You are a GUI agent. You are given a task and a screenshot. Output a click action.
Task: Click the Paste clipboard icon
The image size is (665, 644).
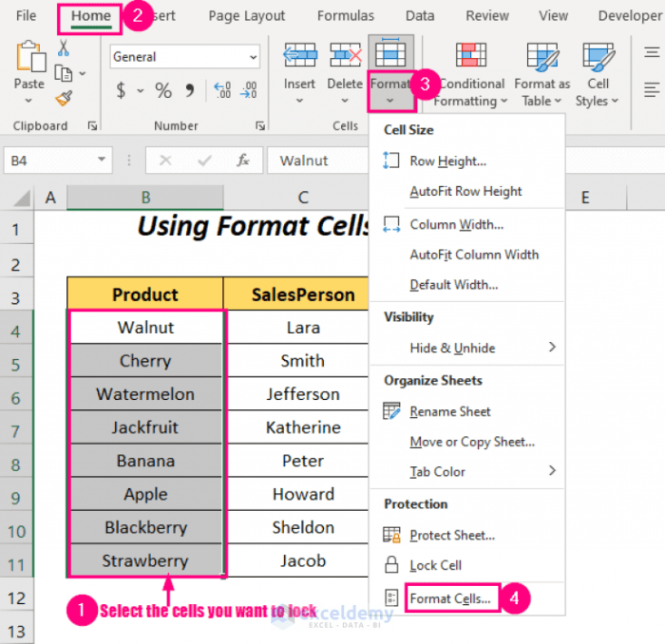[31, 55]
